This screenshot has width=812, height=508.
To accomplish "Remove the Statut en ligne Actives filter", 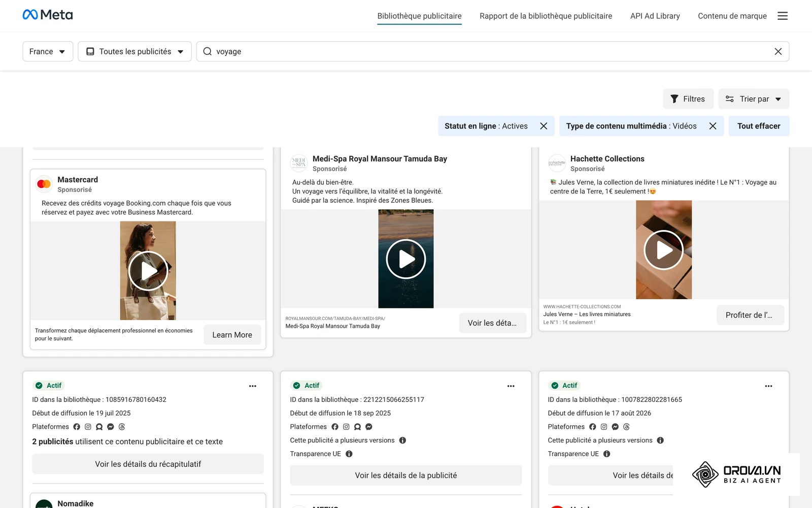I will pos(544,126).
